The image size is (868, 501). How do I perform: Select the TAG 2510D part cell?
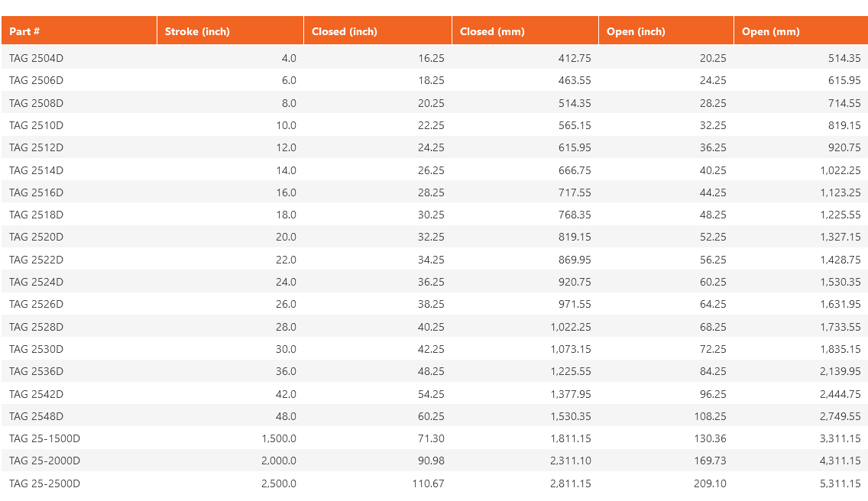(36, 125)
